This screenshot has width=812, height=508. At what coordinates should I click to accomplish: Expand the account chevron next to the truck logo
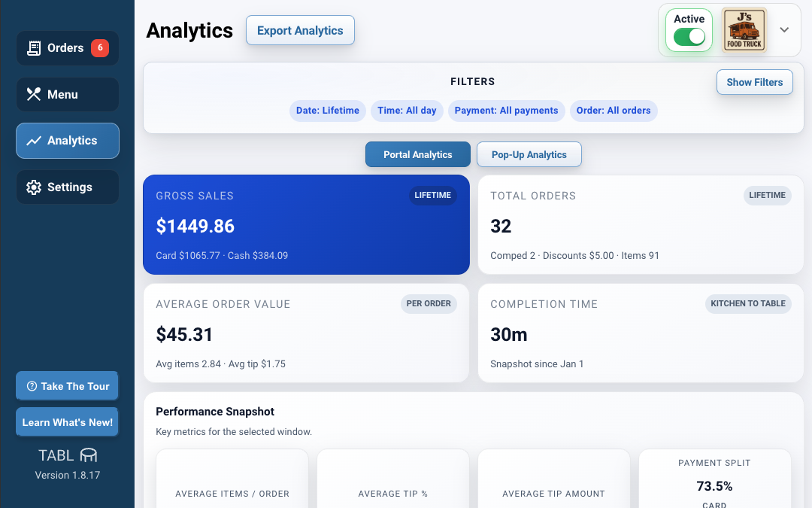point(784,30)
